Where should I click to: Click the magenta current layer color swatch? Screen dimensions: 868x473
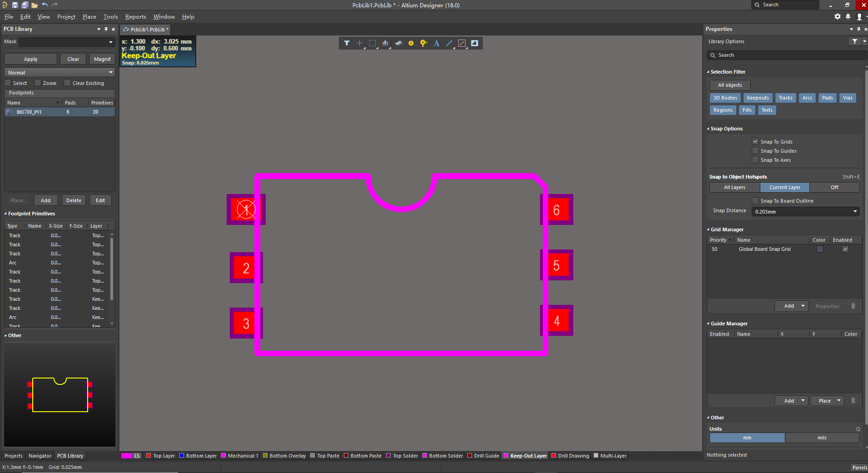click(x=126, y=456)
